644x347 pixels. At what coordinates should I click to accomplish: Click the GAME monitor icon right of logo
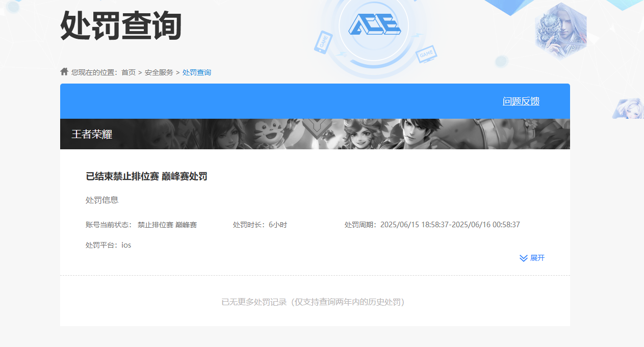[426, 54]
